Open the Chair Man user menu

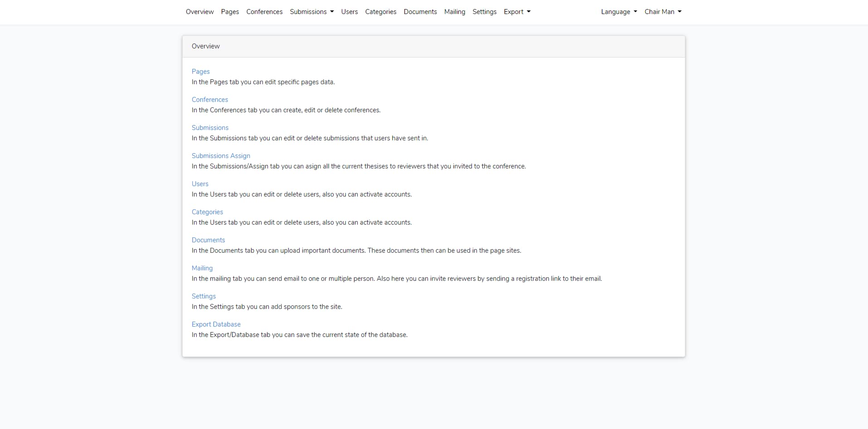tap(663, 12)
